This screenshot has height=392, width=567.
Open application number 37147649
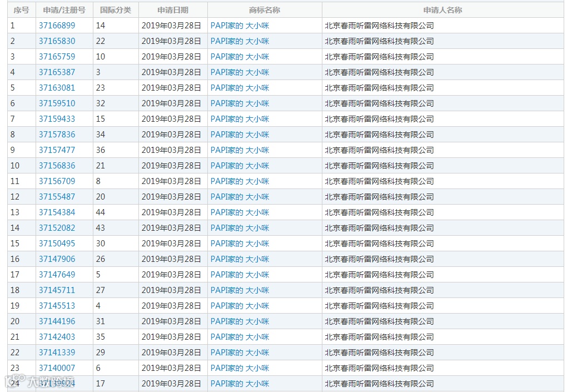57,275
